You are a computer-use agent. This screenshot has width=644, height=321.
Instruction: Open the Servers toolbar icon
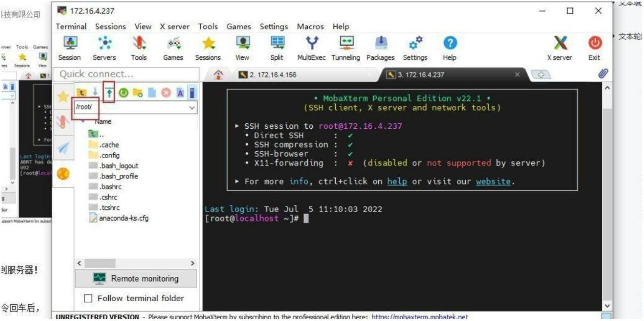(x=104, y=43)
